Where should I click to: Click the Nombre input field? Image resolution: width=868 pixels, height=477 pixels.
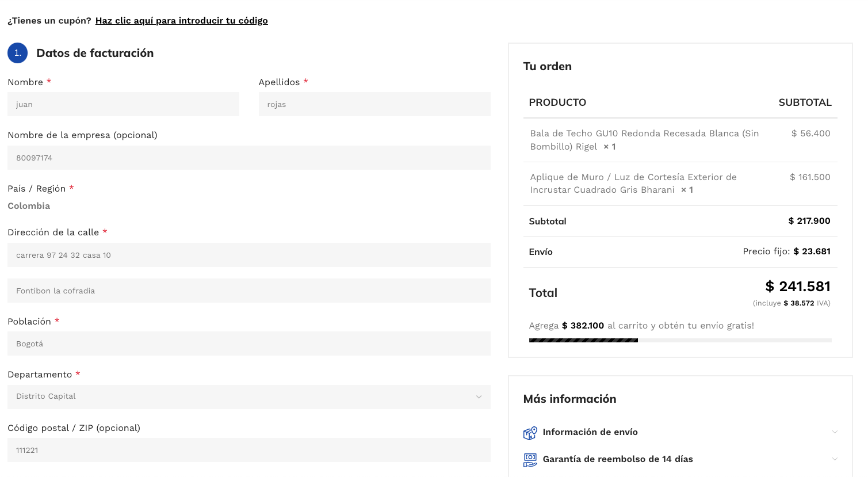pos(123,105)
